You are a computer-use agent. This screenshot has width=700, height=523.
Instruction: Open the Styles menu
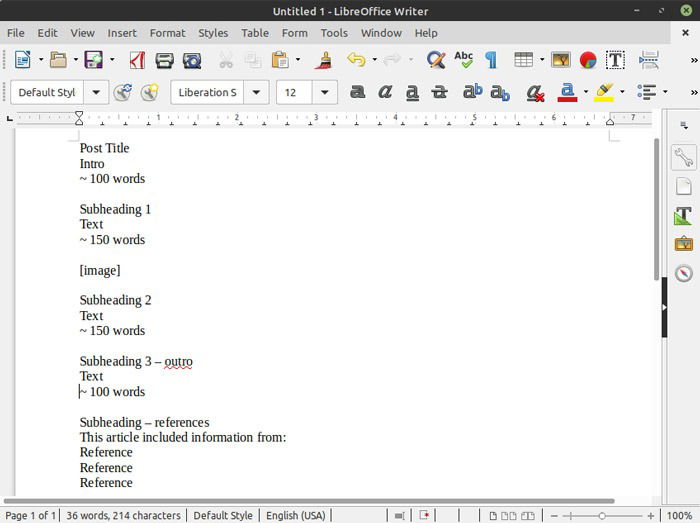(x=213, y=33)
